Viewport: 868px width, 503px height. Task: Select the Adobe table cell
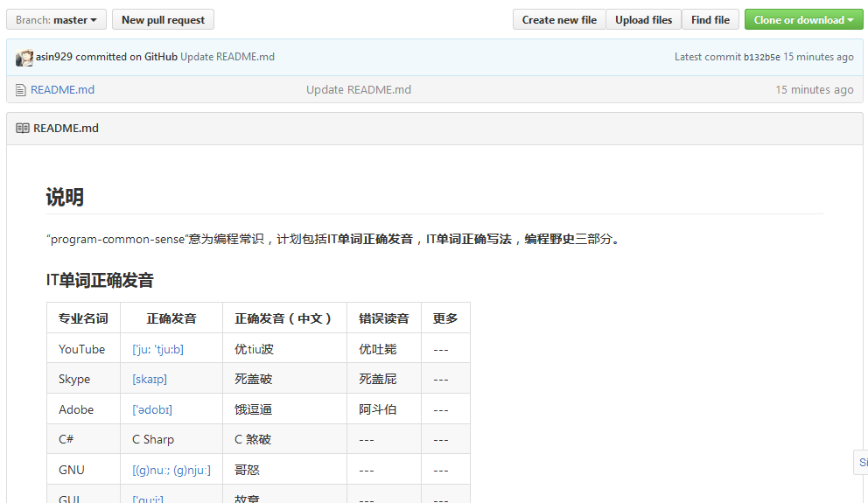(x=84, y=409)
